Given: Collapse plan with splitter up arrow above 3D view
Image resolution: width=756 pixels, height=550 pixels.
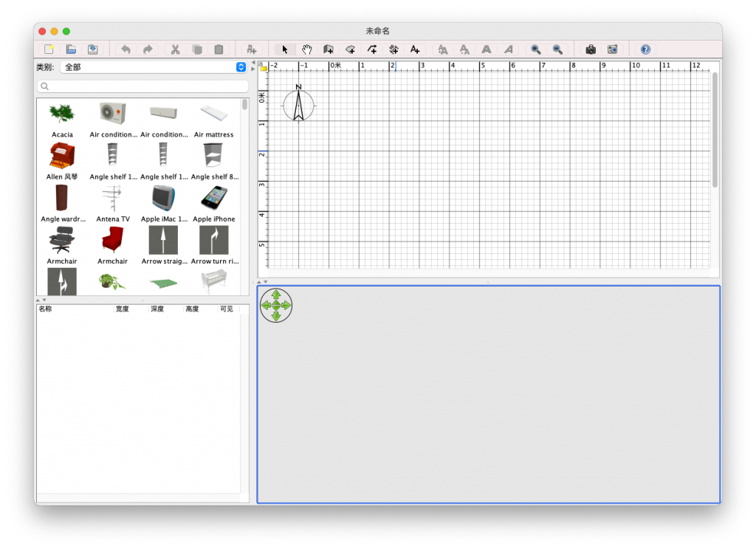Looking at the screenshot, I should pyautogui.click(x=259, y=282).
